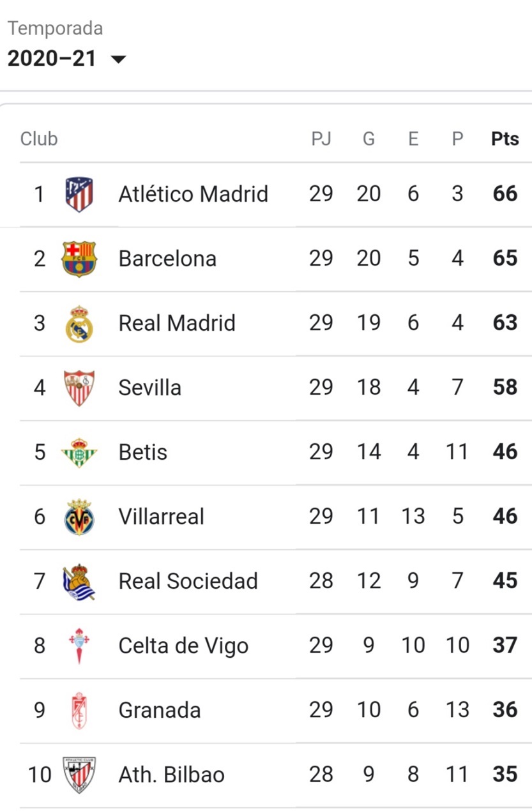532x811 pixels.
Task: Click the Sevilla club crest
Action: click(x=79, y=388)
